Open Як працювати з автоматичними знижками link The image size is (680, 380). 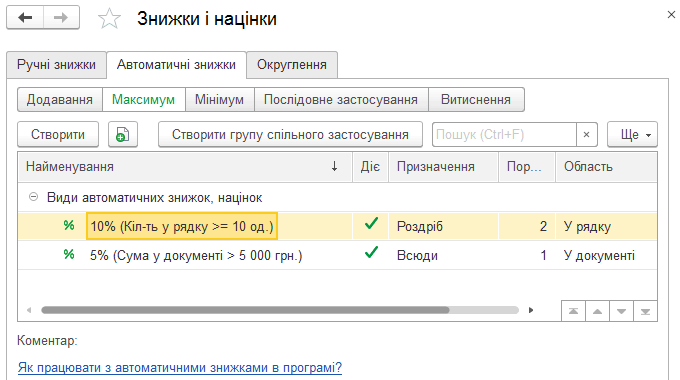pyautogui.click(x=180, y=367)
